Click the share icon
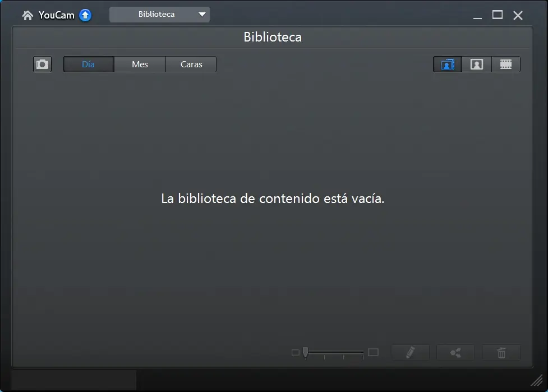 [x=455, y=352]
